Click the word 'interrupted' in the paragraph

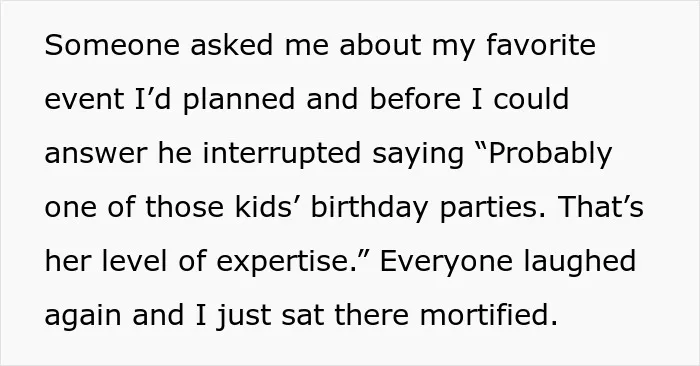282,153
